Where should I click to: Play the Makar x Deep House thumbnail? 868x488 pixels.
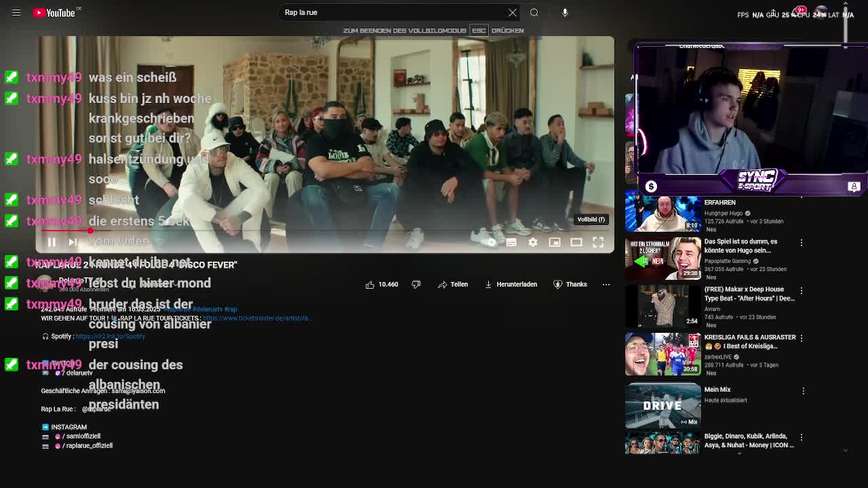(663, 306)
